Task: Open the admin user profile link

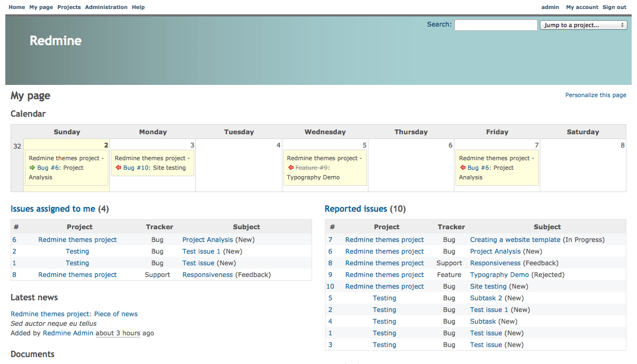Action: [550, 7]
